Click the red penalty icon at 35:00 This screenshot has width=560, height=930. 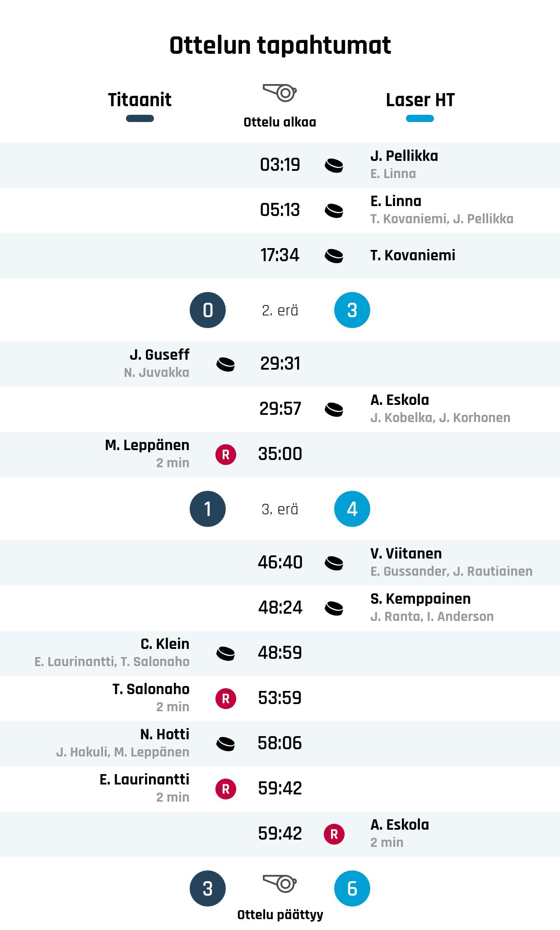[x=226, y=455]
